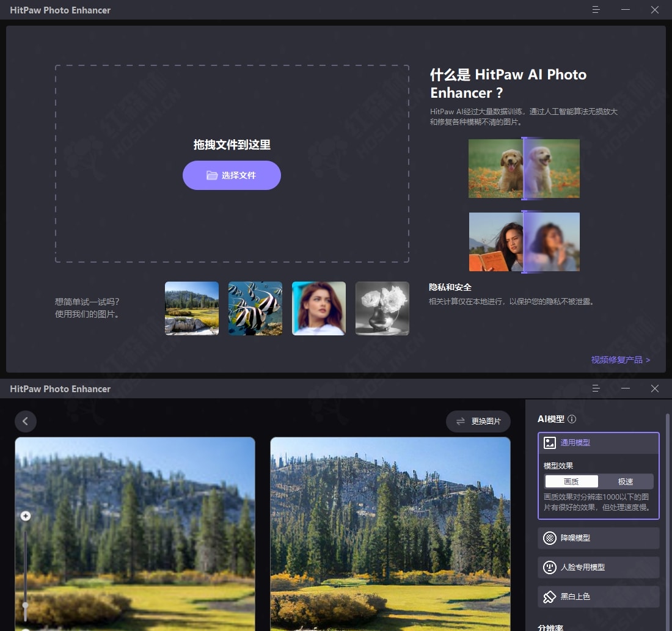The image size is (672, 631).
Task: Select the 通用模型 option
Action: [x=598, y=443]
